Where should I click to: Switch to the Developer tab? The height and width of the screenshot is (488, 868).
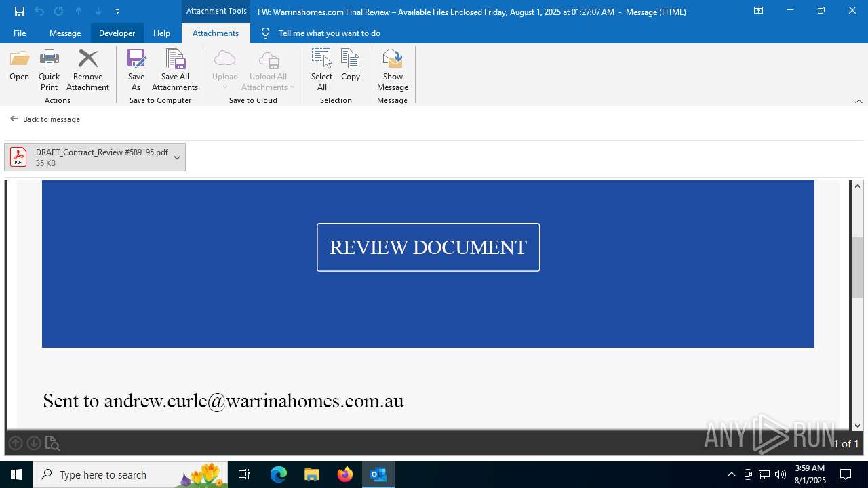pos(117,33)
